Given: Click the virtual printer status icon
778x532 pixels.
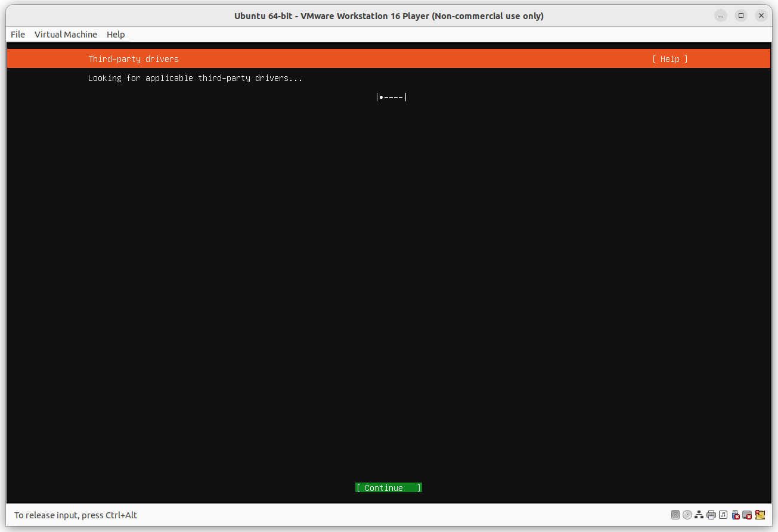Looking at the screenshot, I should point(711,515).
